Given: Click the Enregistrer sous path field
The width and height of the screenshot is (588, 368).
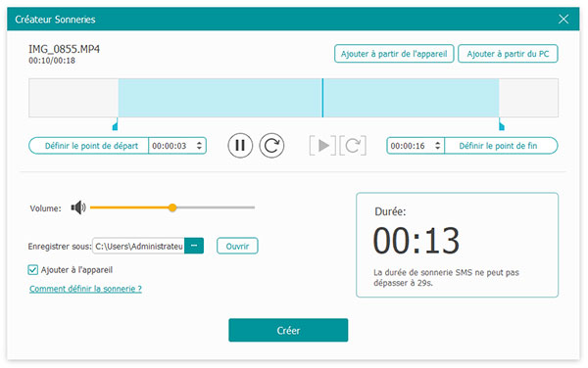Looking at the screenshot, I should point(138,246).
